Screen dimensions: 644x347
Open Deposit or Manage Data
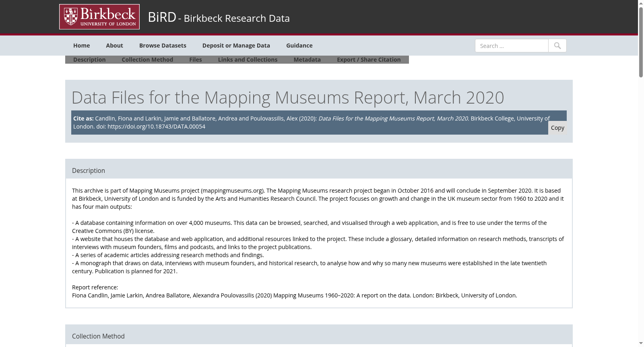pos(236,46)
